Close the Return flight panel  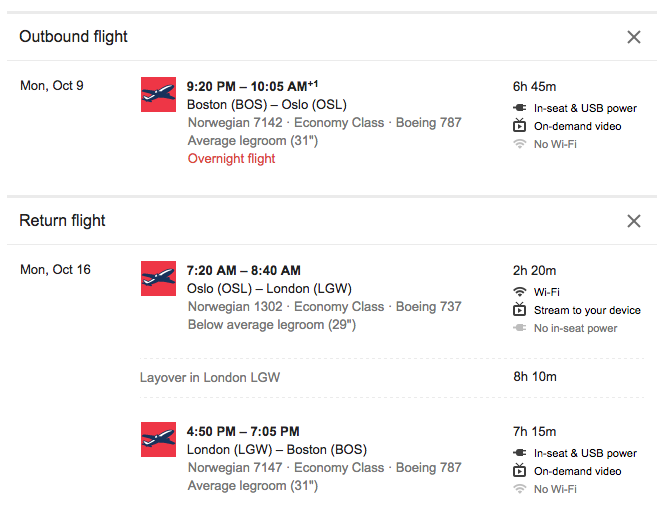coord(633,221)
